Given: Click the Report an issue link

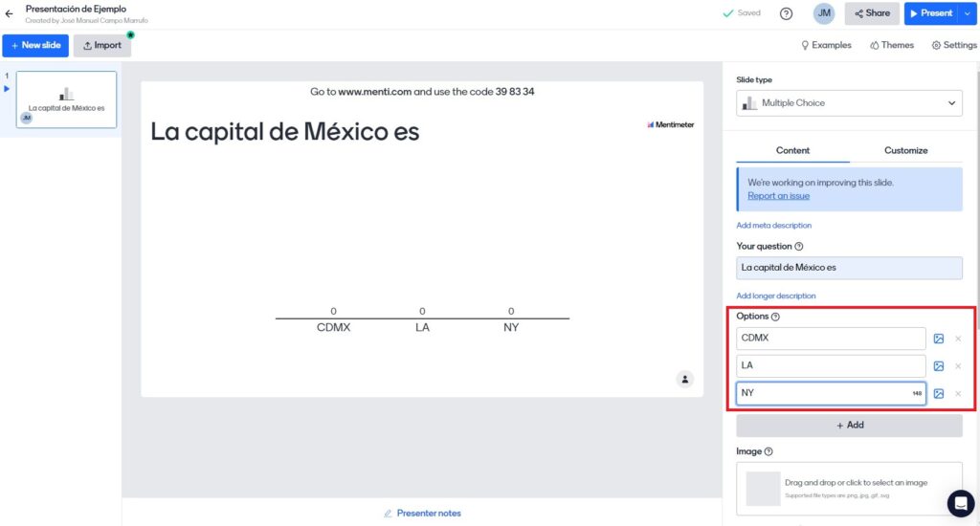Looking at the screenshot, I should click(x=778, y=196).
